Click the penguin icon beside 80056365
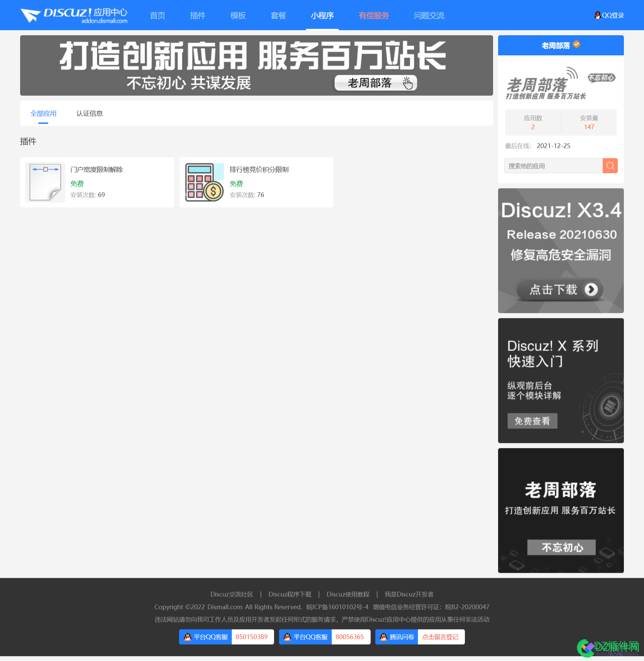The image size is (644, 661). pyautogui.click(x=287, y=637)
